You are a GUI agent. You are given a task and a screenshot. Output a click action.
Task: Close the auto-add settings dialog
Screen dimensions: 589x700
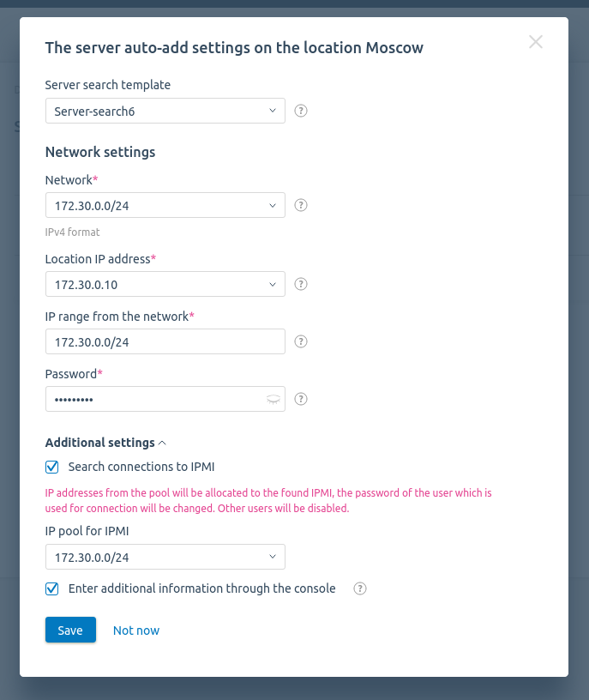pyautogui.click(x=536, y=42)
